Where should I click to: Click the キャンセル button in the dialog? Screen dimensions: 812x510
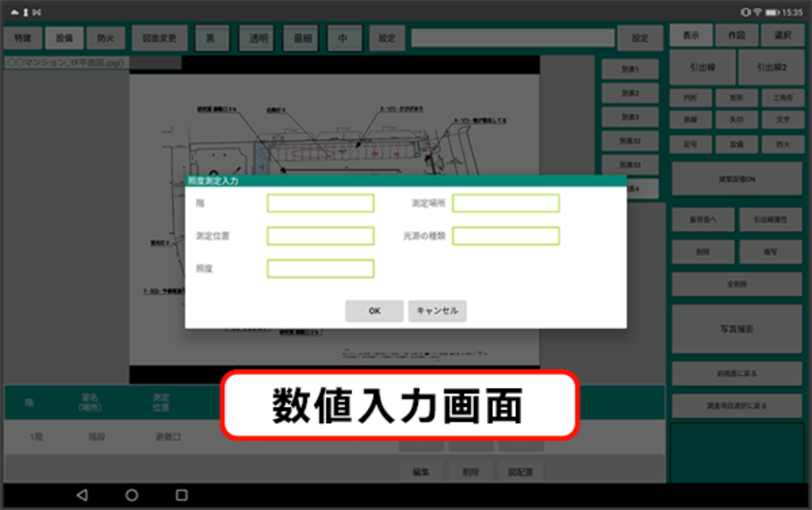(x=437, y=311)
